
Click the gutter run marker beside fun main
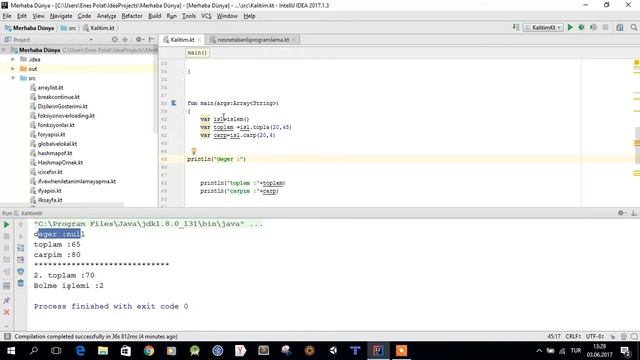point(173,103)
